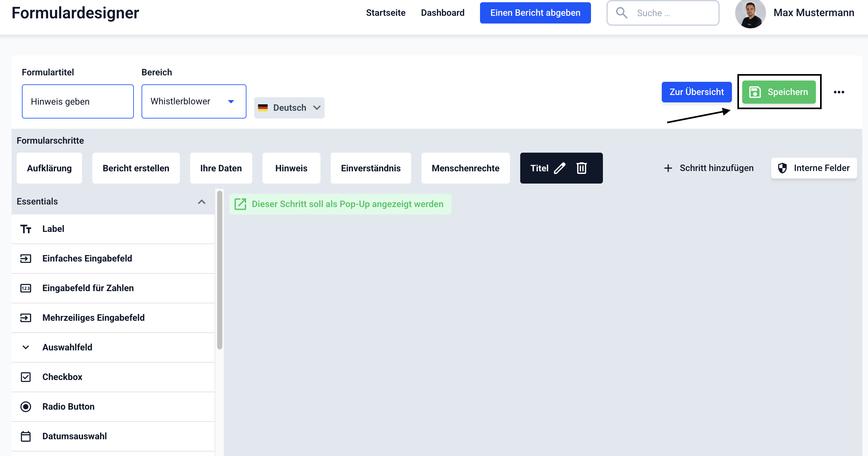
Task: Click the green Speichern button
Action: [x=779, y=92]
